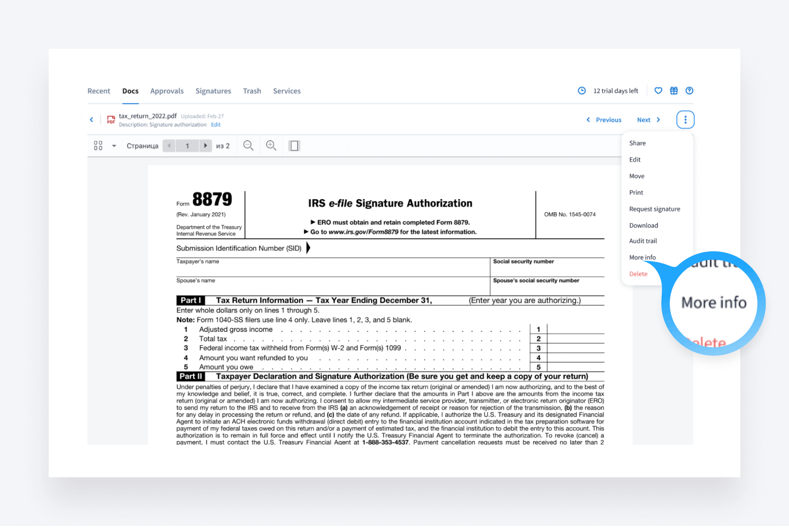The width and height of the screenshot is (789, 532).
Task: Go to previous page with left arrow
Action: 169,146
